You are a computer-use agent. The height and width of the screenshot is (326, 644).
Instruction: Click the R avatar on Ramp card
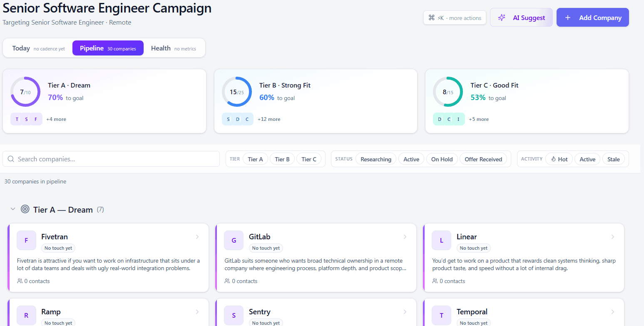pyautogui.click(x=26, y=315)
